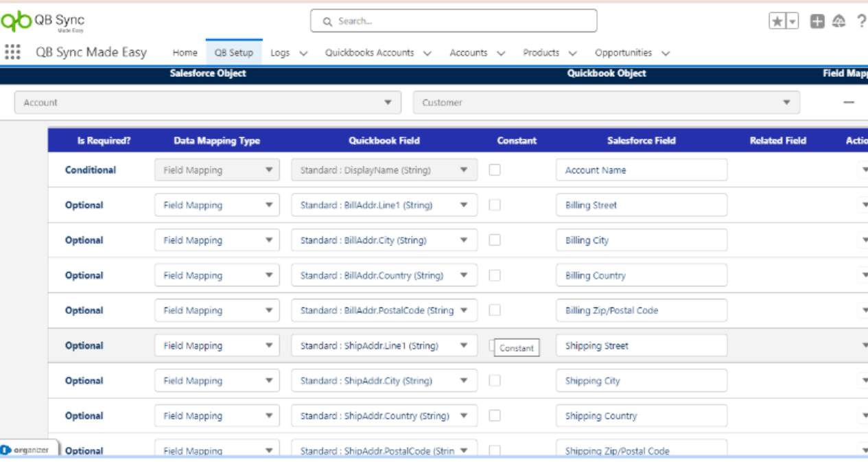Viewport: 868px width, 462px height.
Task: Click the Search input box
Action: point(454,21)
